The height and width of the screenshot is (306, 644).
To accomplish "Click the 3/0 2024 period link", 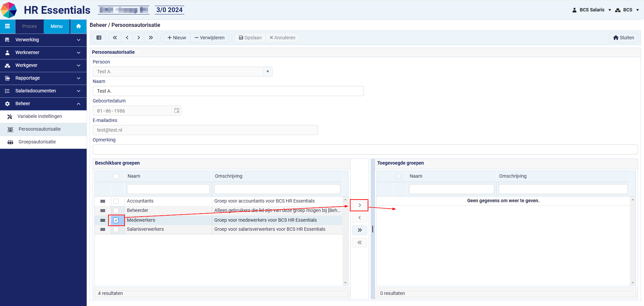I will pos(170,10).
